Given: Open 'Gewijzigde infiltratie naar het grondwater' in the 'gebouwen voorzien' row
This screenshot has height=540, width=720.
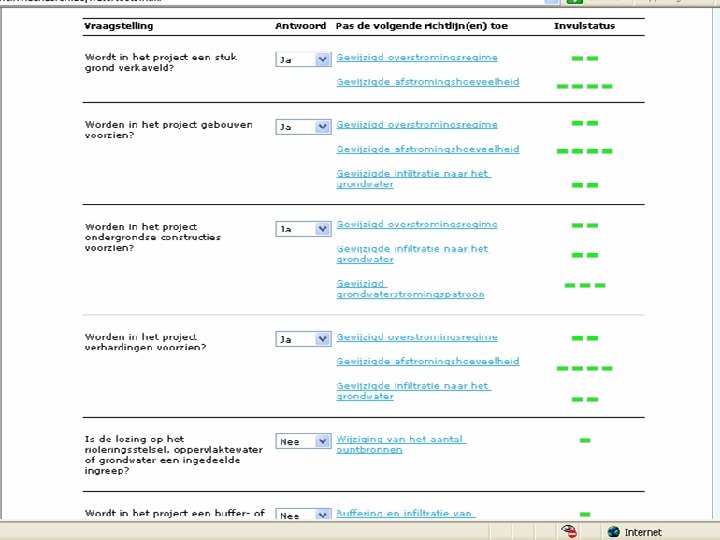Looking at the screenshot, I should point(413,179).
